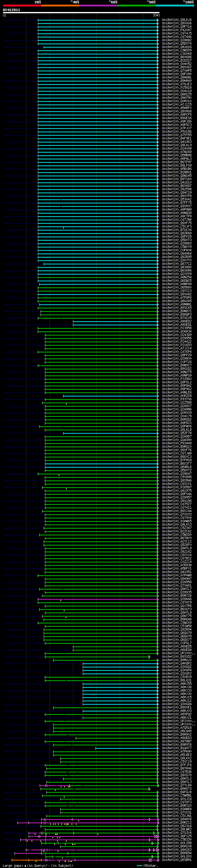The height and width of the screenshot is (868, 197).
Task: Select label UniRef100_Q7TLR4
Action: (x=176, y=785)
